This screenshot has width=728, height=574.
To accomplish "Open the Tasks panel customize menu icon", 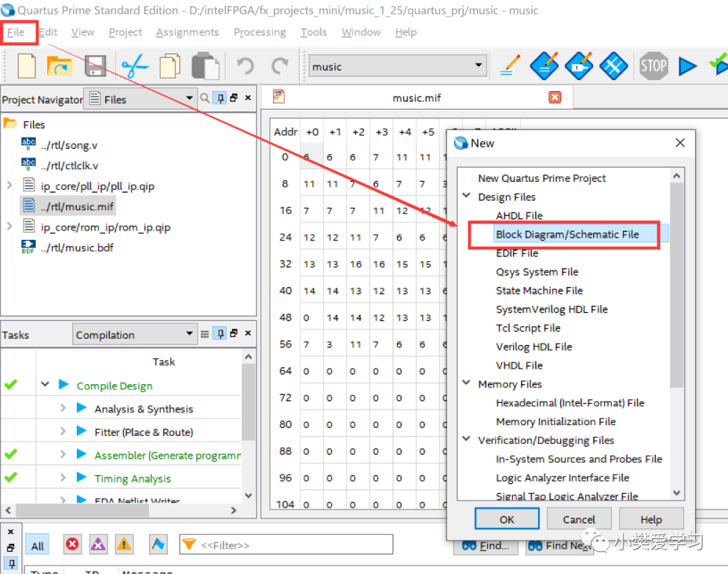I will pyautogui.click(x=204, y=334).
